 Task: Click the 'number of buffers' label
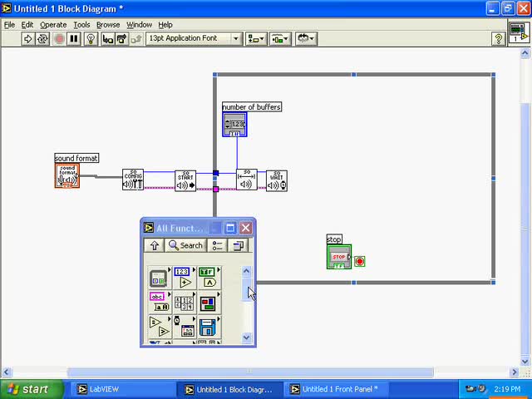pos(252,107)
